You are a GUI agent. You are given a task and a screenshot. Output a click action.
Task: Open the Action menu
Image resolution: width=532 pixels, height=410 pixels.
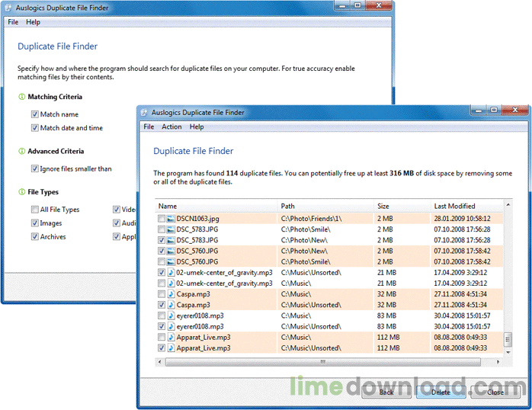click(171, 127)
